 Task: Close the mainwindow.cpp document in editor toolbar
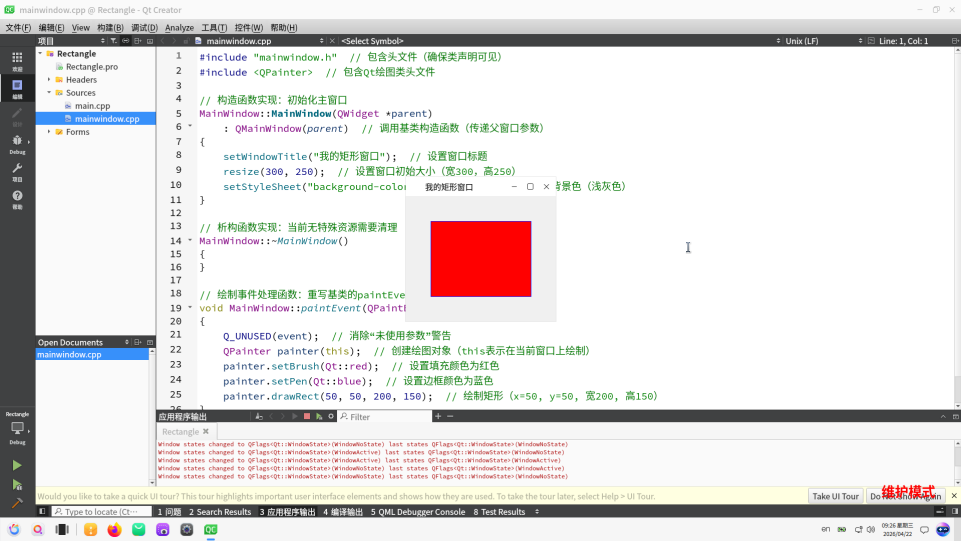(332, 41)
